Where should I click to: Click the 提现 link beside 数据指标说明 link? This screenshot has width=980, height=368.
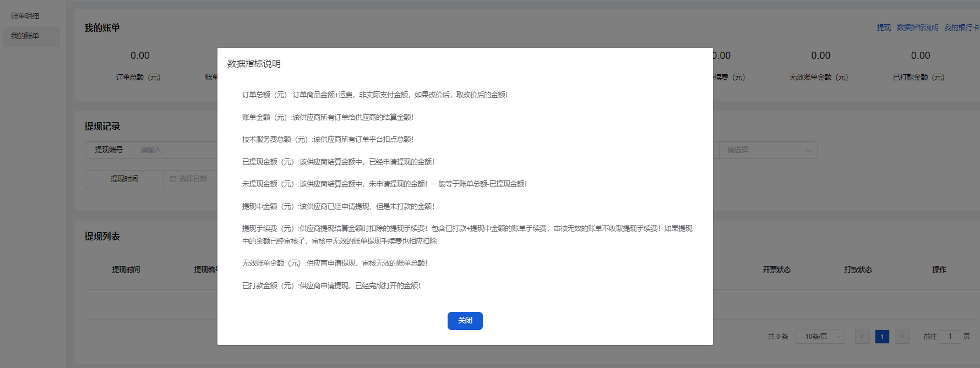[884, 28]
